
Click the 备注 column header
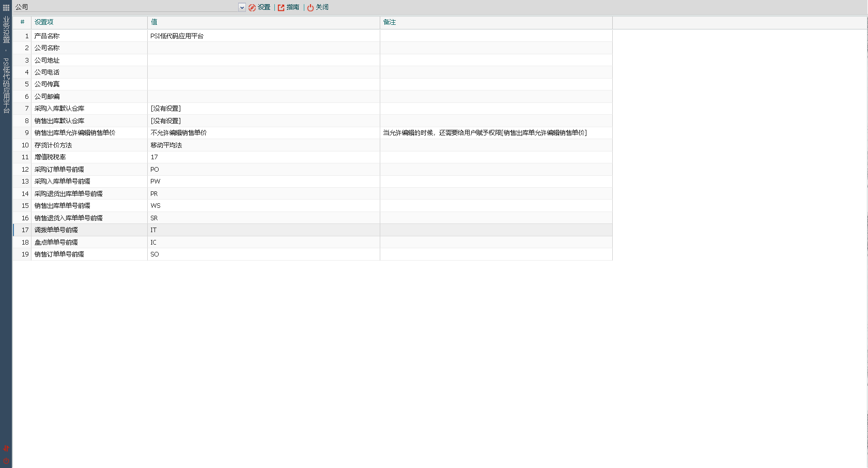pyautogui.click(x=390, y=22)
